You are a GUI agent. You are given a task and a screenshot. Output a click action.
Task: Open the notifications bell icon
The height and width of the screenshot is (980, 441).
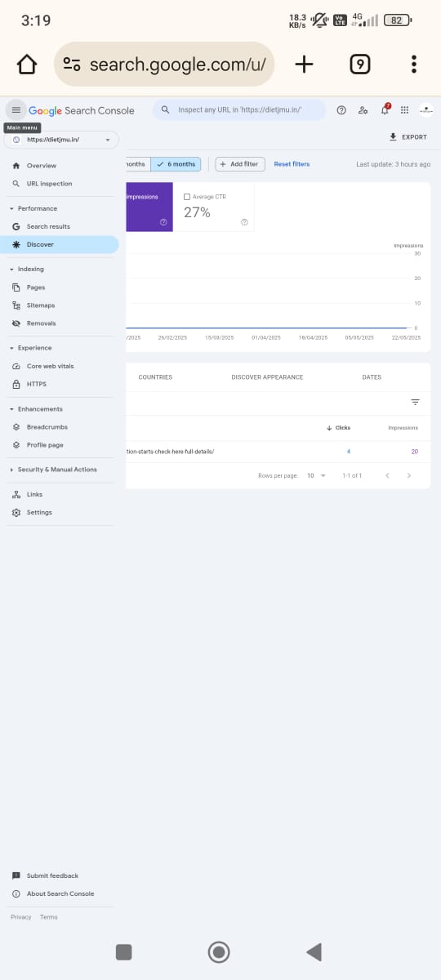click(385, 110)
